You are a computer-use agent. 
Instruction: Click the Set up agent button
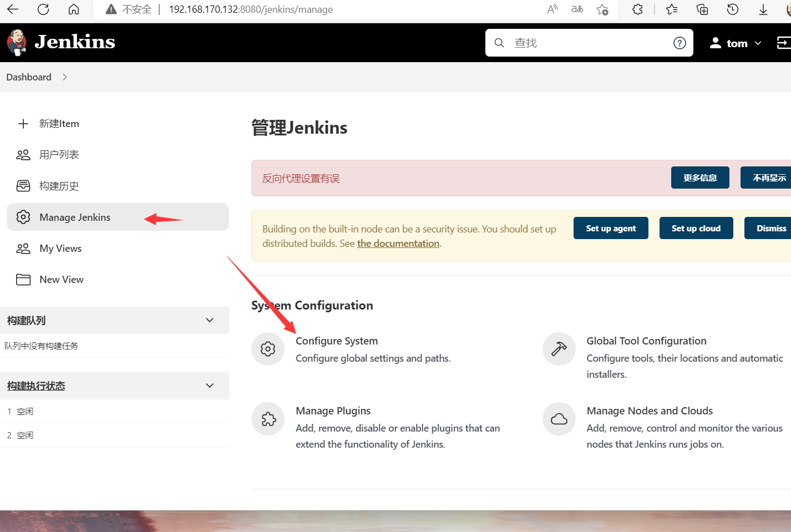tap(611, 228)
